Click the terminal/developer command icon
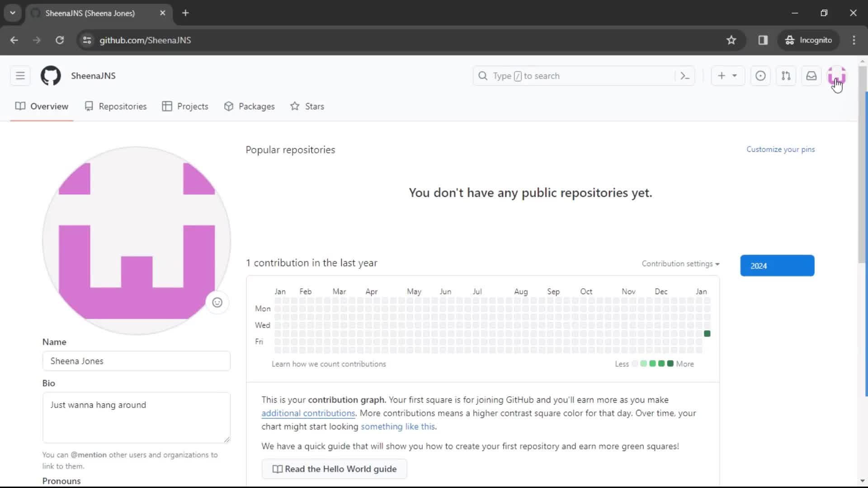868x488 pixels. [685, 75]
